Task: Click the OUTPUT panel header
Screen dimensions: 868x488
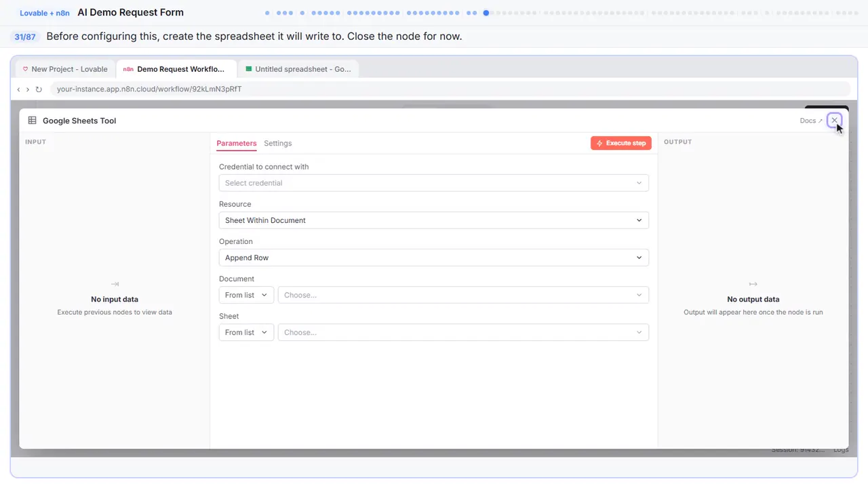Action: tap(678, 142)
